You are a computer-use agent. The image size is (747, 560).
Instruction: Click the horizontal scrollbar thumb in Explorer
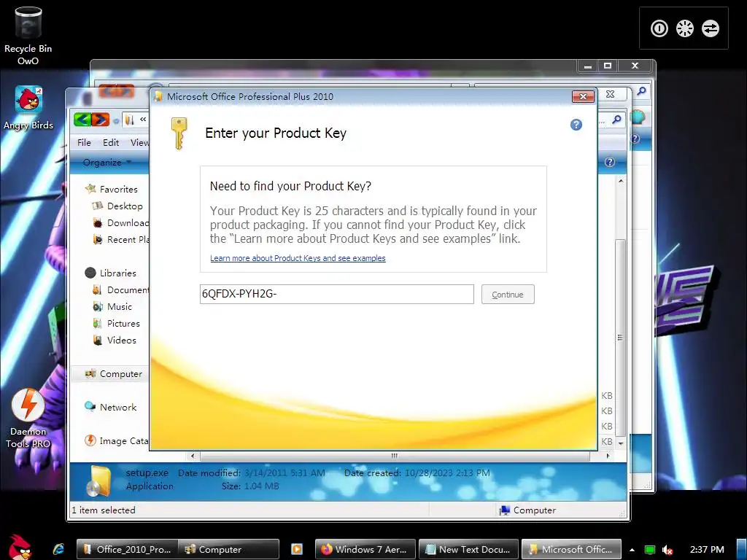click(395, 456)
